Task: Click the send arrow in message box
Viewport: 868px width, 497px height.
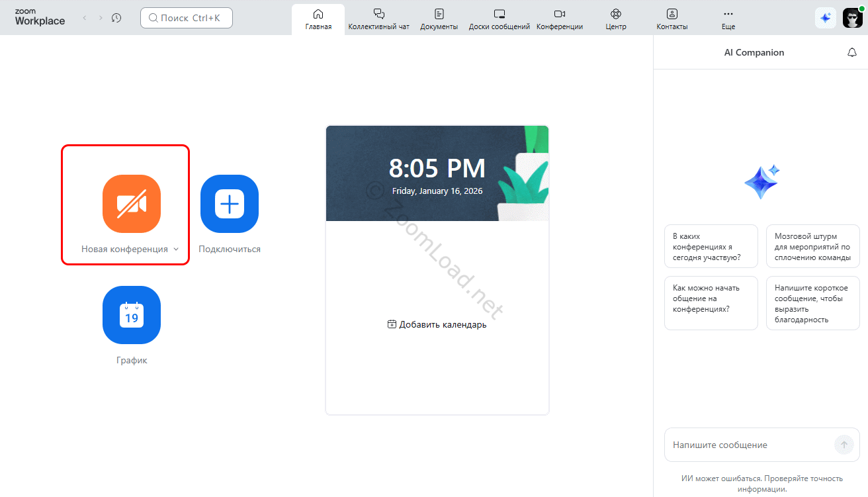Action: coord(844,445)
